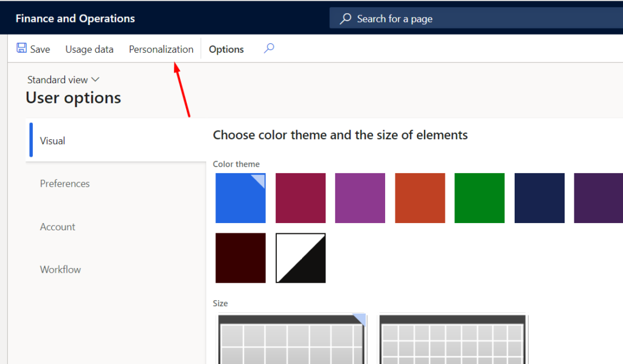
Task: Select the larger grid size thumbnail
Action: point(291,338)
